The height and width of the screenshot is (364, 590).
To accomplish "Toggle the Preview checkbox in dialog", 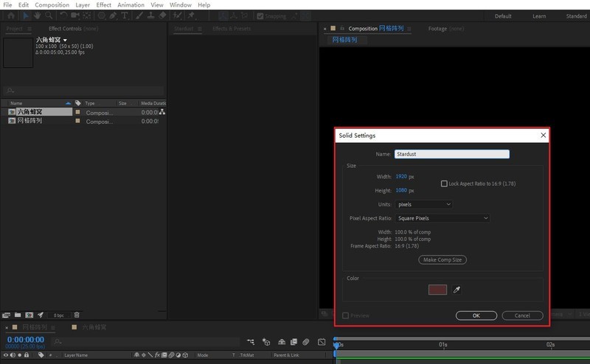I will click(x=346, y=315).
